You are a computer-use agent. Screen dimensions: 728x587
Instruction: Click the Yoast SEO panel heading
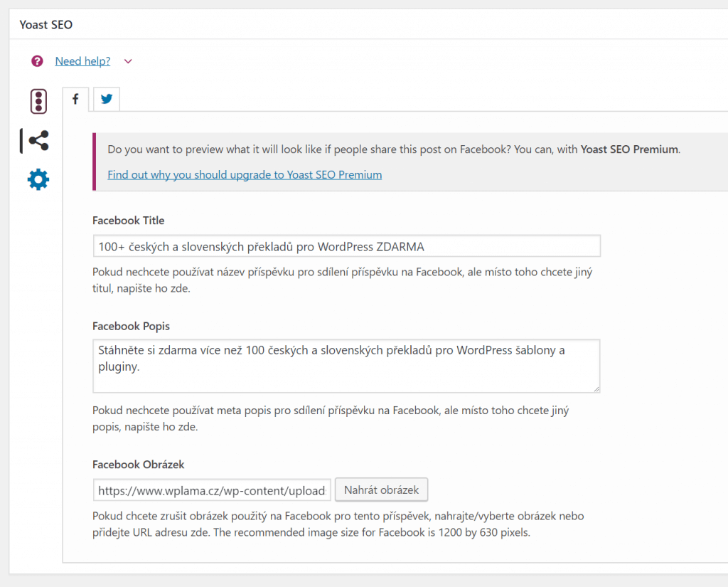coord(46,25)
